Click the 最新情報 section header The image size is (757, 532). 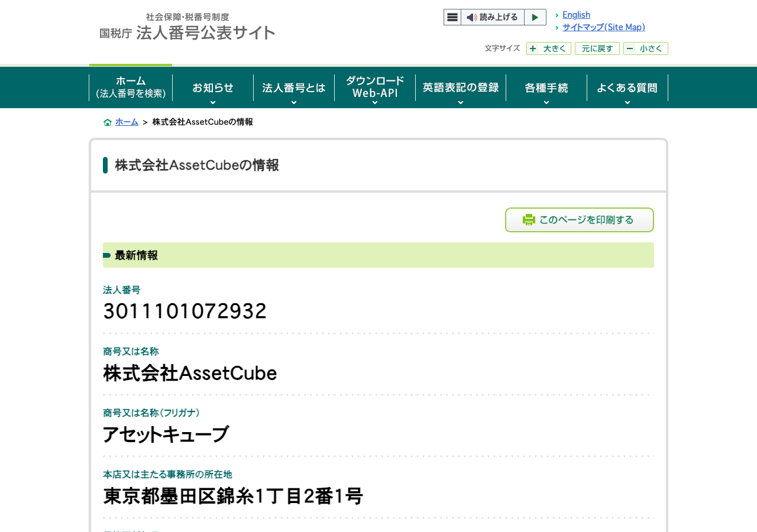tap(378, 255)
